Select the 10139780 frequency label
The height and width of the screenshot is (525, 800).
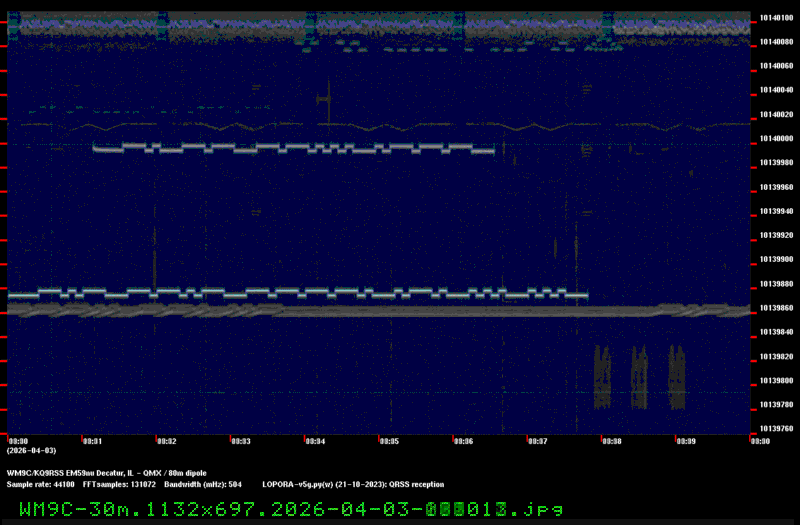tap(776, 405)
